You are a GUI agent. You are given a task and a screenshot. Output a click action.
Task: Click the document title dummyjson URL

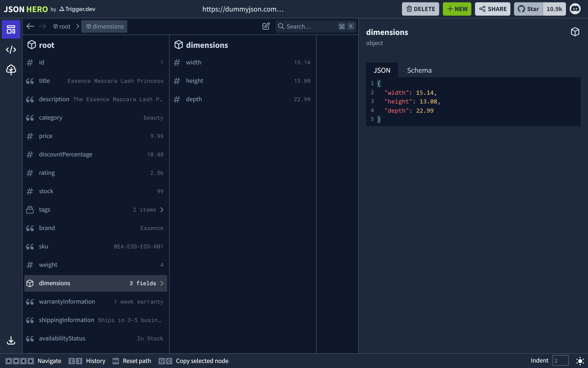point(243,9)
